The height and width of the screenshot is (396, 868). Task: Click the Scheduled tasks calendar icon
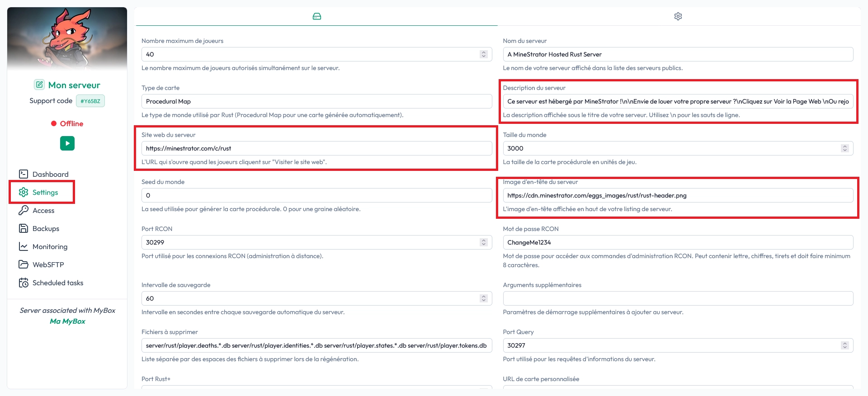(x=24, y=283)
